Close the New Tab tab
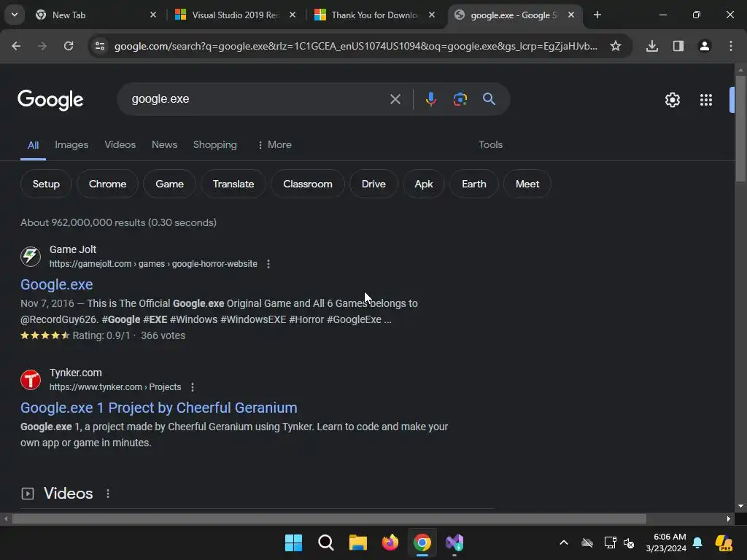This screenshot has height=560, width=747. 153,15
